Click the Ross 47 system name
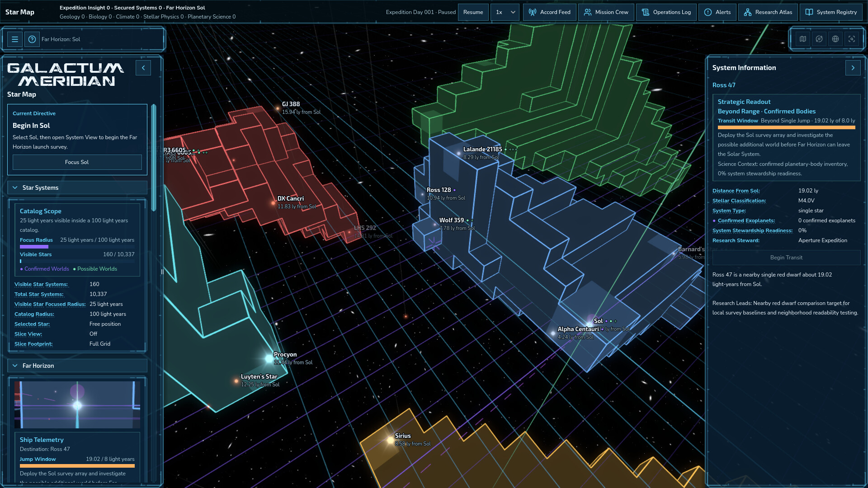Viewport: 868px width, 488px height. click(x=724, y=85)
